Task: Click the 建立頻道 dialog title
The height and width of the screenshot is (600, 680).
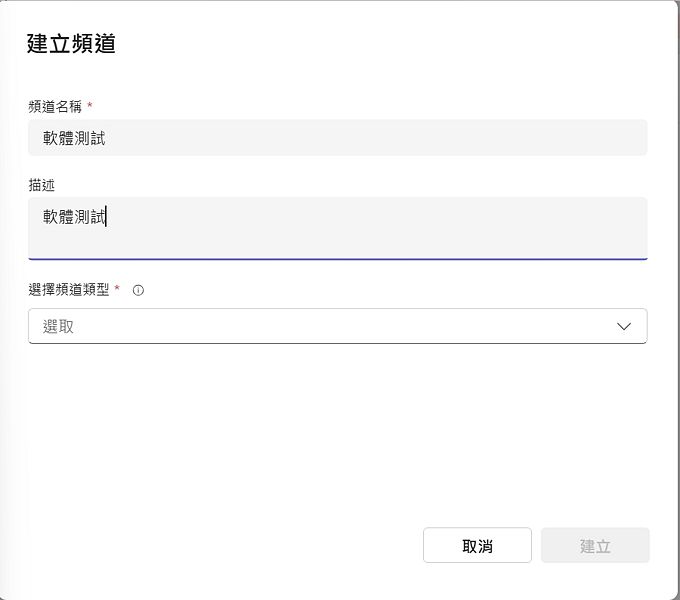Action: pos(71,44)
